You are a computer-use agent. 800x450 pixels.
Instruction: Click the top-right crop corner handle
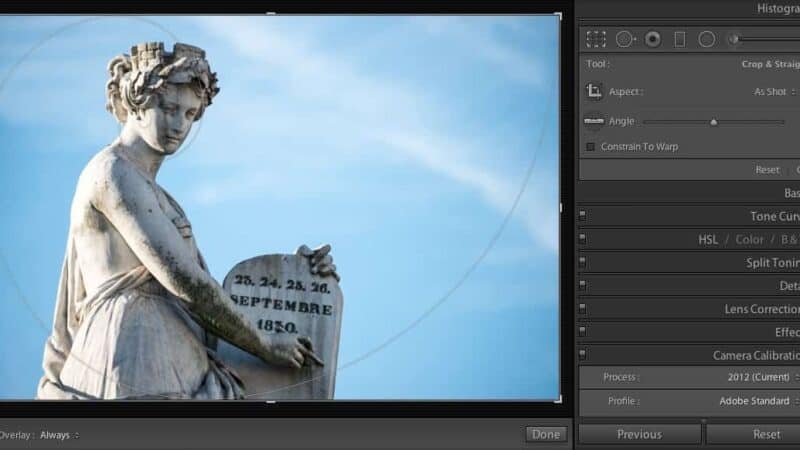[x=558, y=16]
